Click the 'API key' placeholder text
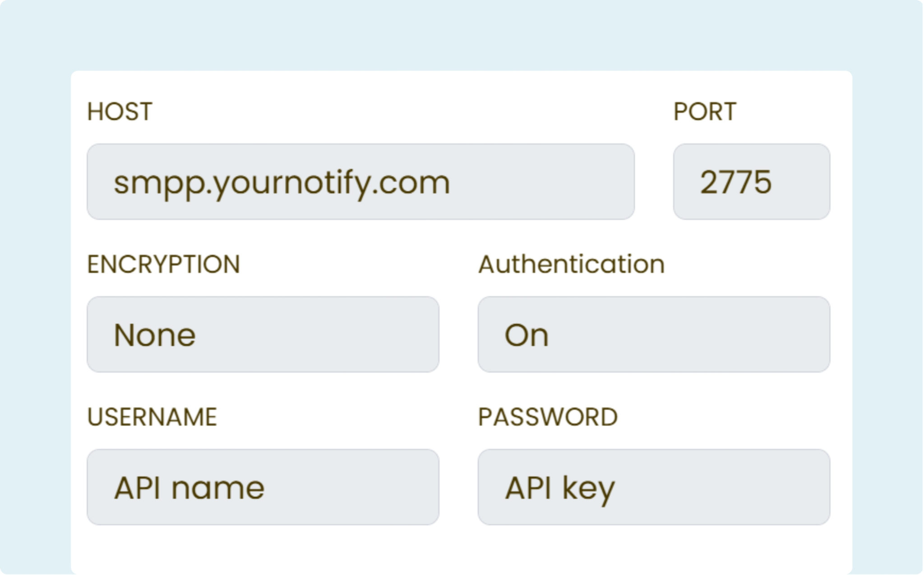Viewport: 924px width, 575px height. point(559,488)
